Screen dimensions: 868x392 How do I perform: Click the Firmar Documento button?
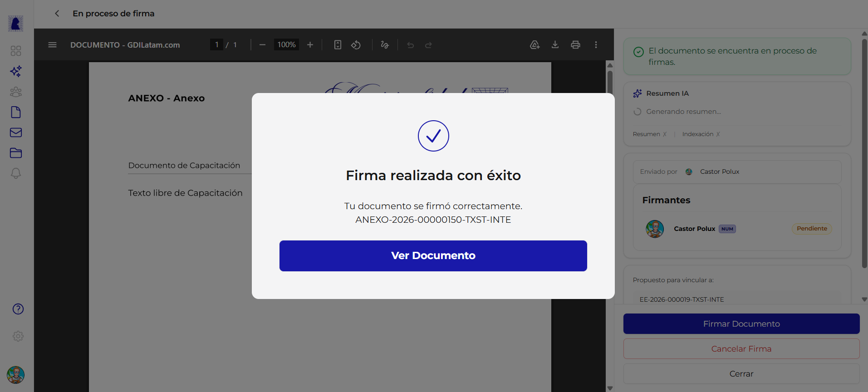[741, 324]
